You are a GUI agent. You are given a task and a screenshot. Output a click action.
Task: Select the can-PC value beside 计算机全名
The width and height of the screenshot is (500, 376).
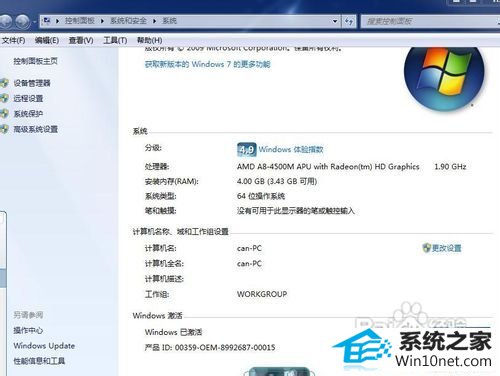pos(249,264)
